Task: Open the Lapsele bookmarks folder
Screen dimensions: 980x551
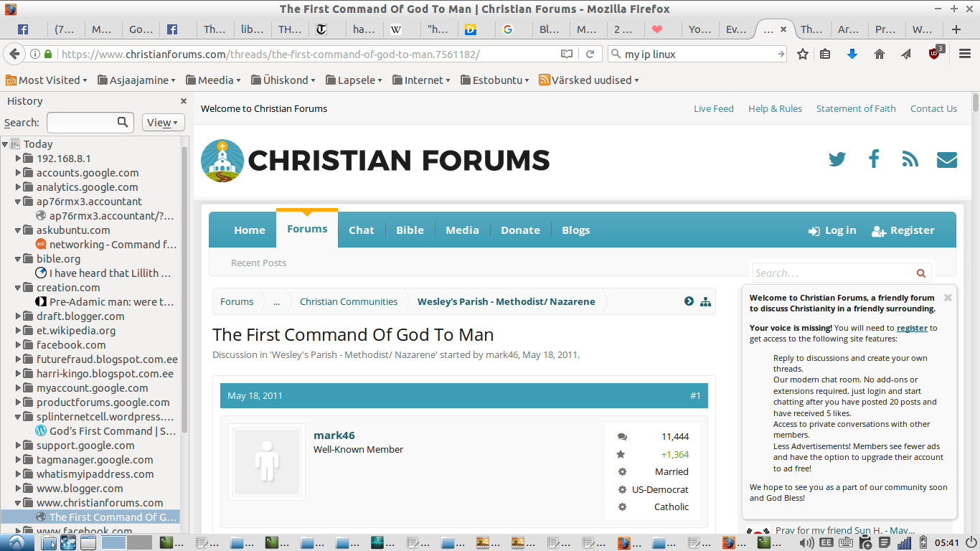Action: 354,80
